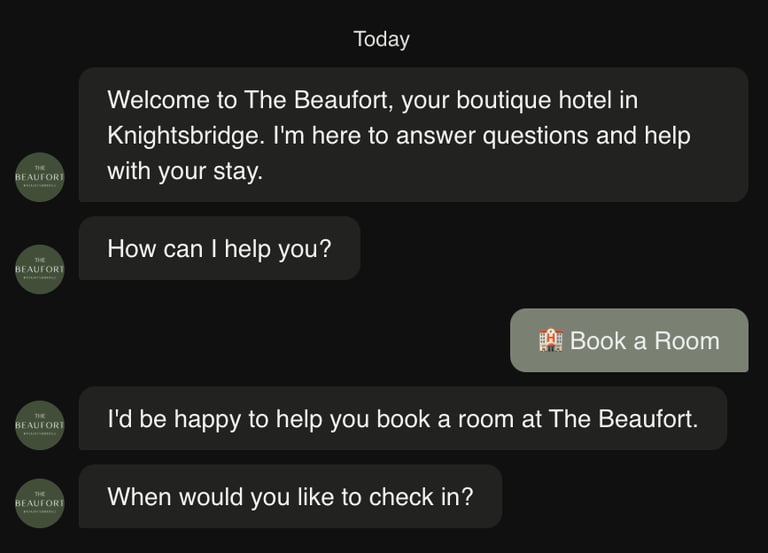Click the "When would you like to check in?" bubble
This screenshot has height=553, width=768.
click(290, 496)
